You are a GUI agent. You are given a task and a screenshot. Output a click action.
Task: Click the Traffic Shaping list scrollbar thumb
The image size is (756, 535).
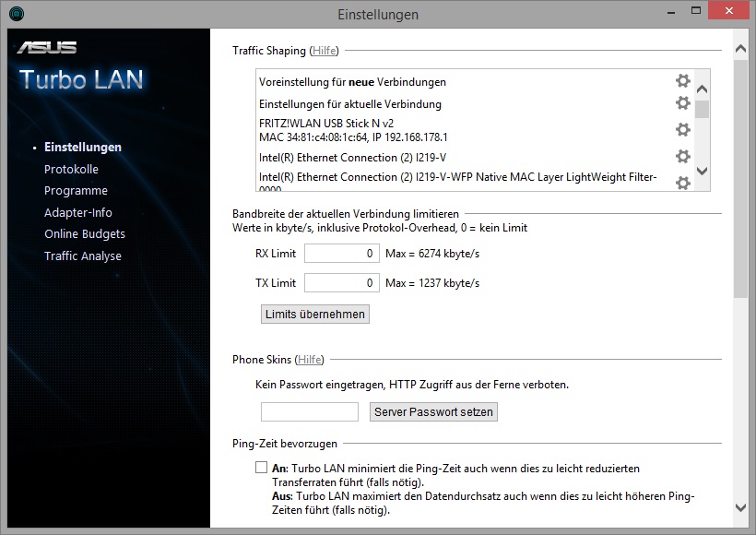click(x=702, y=109)
